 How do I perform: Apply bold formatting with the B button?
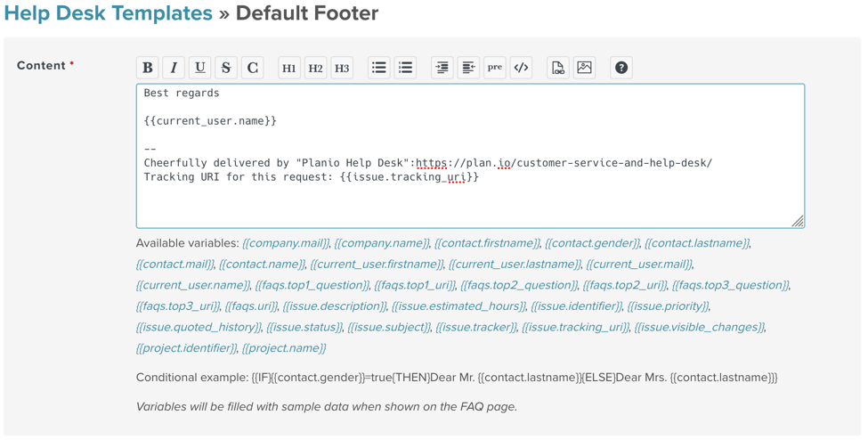click(x=147, y=68)
